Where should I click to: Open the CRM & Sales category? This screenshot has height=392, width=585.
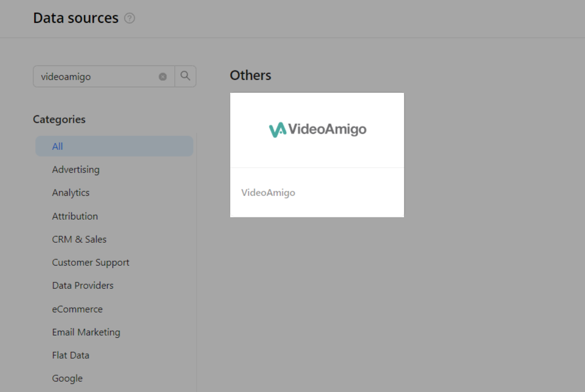(79, 239)
